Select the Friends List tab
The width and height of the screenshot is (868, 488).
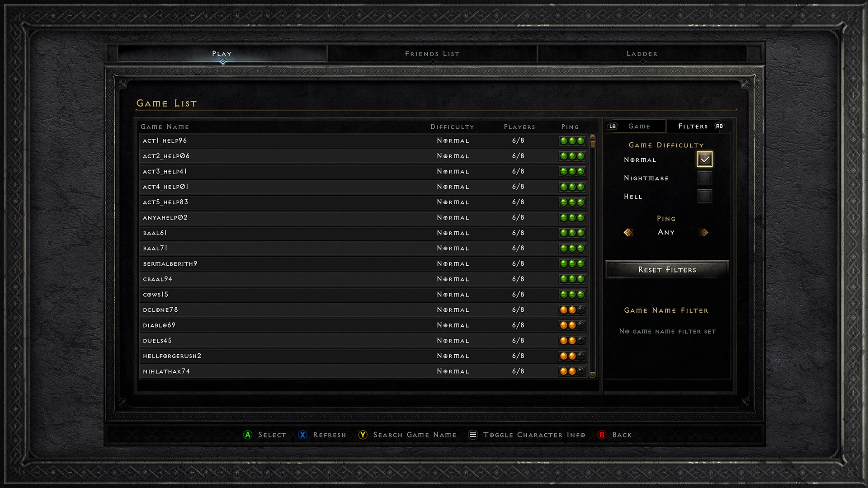point(434,54)
